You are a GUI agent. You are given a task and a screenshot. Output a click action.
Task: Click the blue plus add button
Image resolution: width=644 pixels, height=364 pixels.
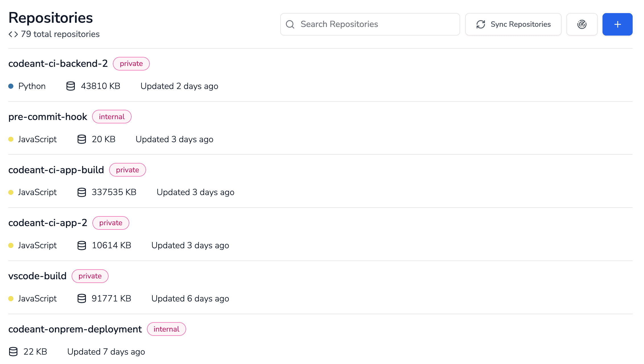point(617,24)
